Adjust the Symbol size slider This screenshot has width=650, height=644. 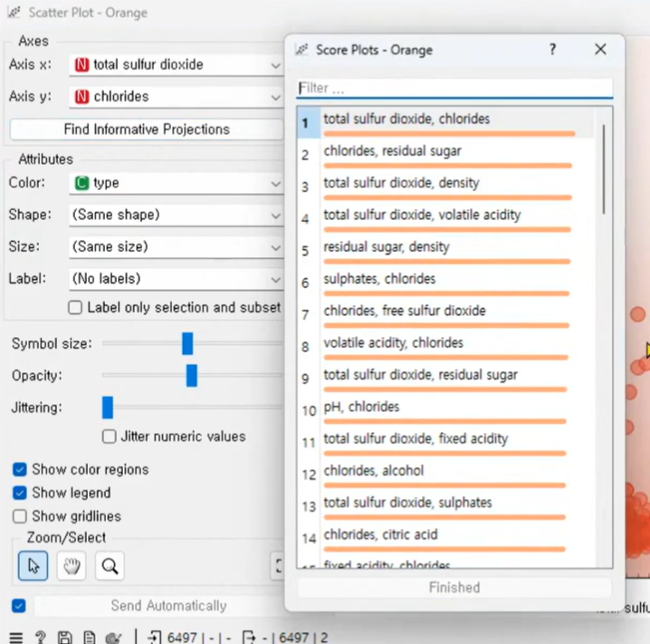(187, 343)
